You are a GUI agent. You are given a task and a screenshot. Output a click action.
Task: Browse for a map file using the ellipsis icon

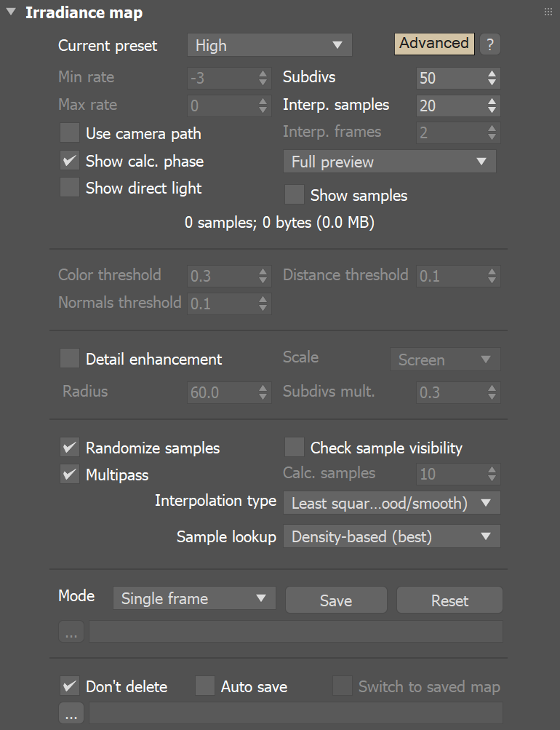pos(71,632)
